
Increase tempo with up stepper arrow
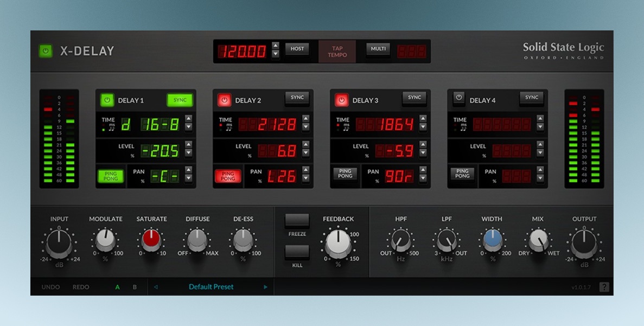[275, 46]
